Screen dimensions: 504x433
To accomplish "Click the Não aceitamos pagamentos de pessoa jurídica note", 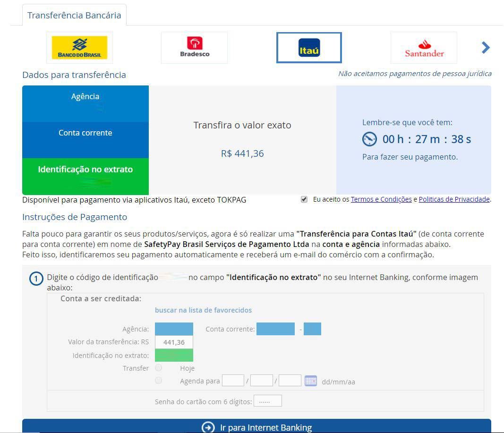I will pyautogui.click(x=415, y=74).
